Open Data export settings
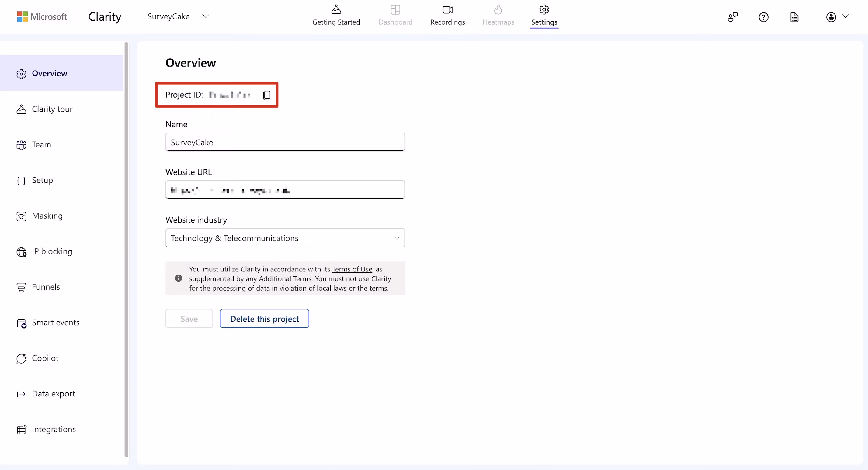 pos(62,394)
